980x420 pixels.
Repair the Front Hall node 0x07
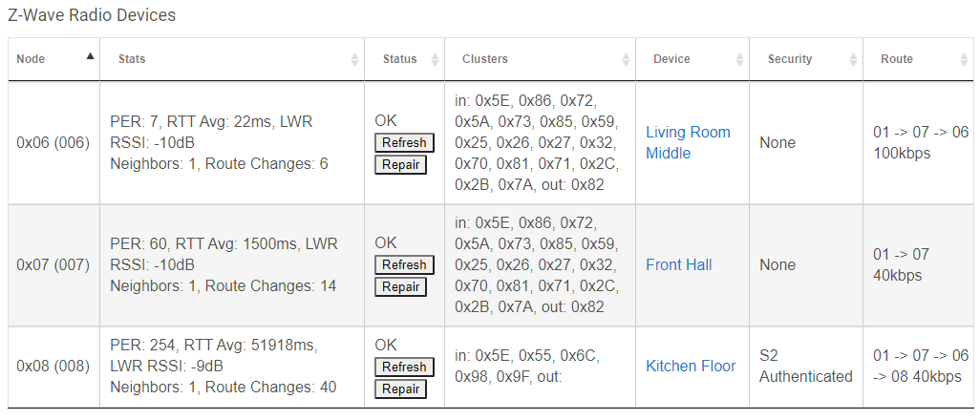pyautogui.click(x=400, y=287)
